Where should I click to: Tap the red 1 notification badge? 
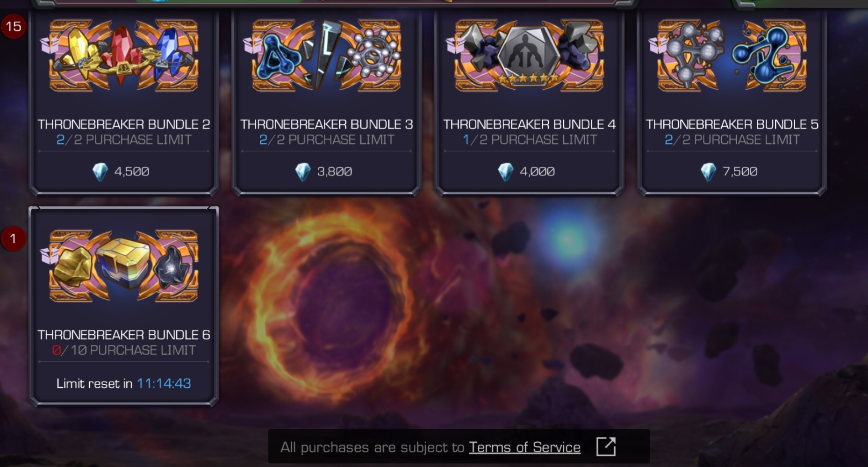point(13,238)
